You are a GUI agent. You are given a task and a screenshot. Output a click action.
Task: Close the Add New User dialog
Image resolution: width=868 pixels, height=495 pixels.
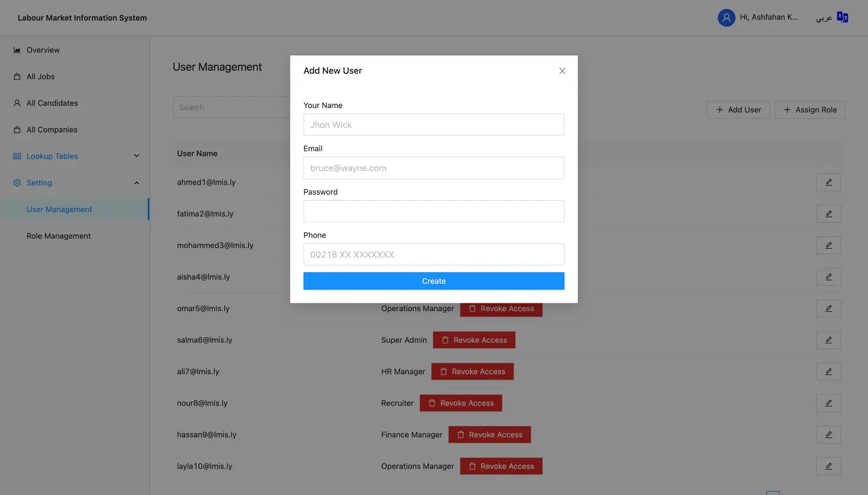562,71
